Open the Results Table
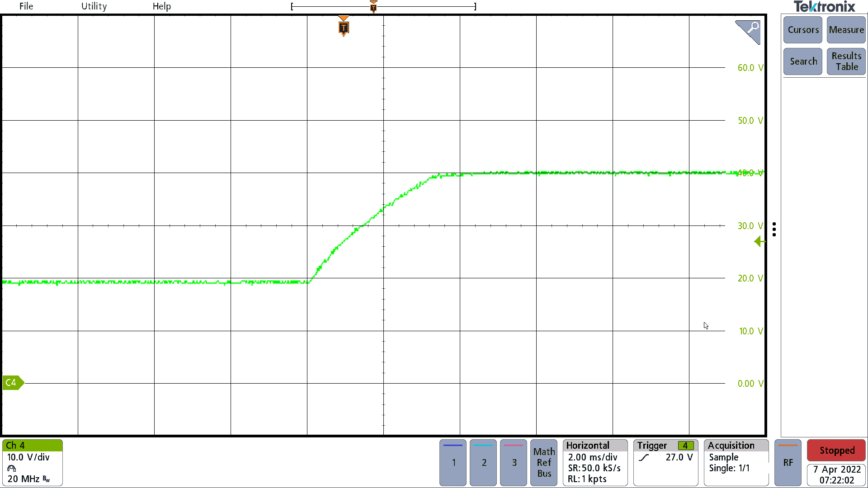Image resolution: width=868 pixels, height=488 pixels. pyautogui.click(x=846, y=61)
